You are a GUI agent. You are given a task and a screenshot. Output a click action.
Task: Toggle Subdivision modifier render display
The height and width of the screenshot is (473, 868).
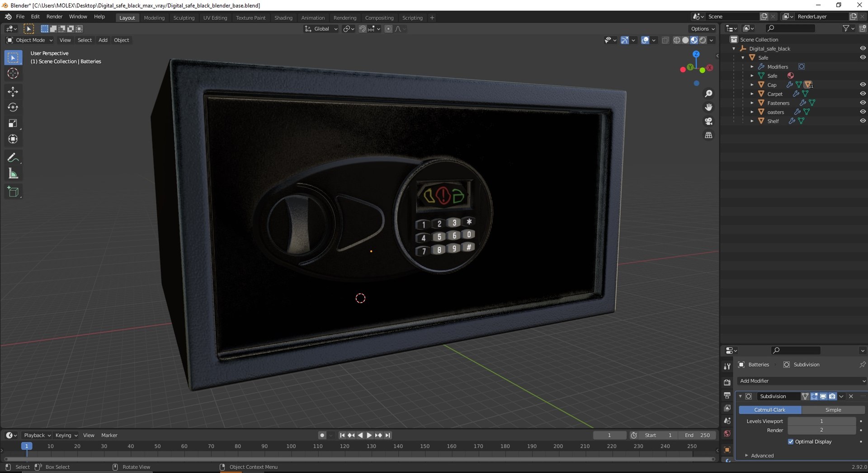(x=832, y=396)
